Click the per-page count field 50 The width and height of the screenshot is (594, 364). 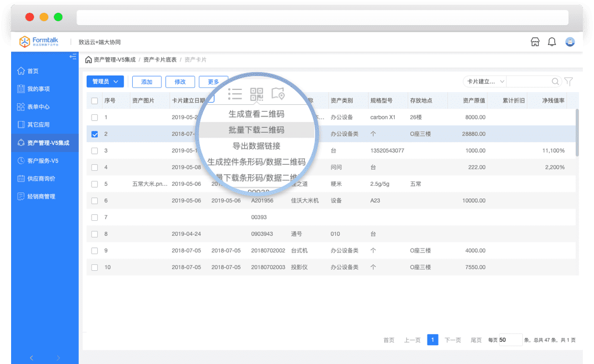click(510, 340)
